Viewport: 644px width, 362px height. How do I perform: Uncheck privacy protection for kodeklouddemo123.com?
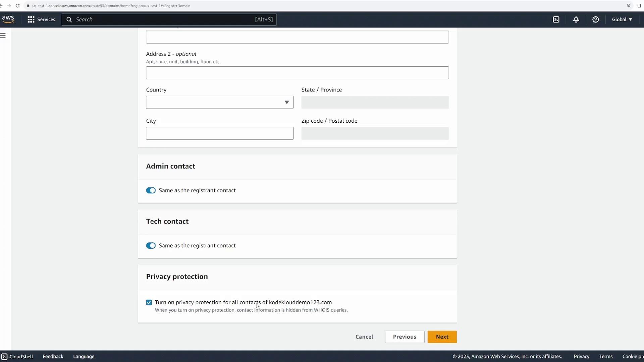[x=149, y=303]
